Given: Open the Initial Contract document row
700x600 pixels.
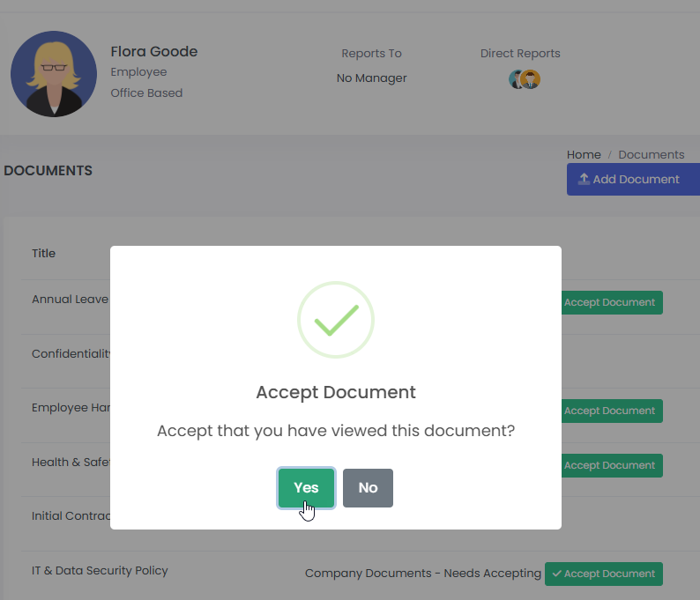Looking at the screenshot, I should coord(71,515).
